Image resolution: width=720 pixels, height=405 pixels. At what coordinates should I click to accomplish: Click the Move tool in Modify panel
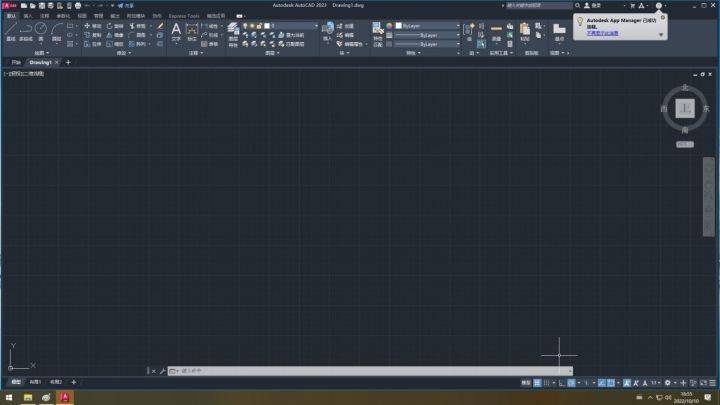[x=93, y=26]
